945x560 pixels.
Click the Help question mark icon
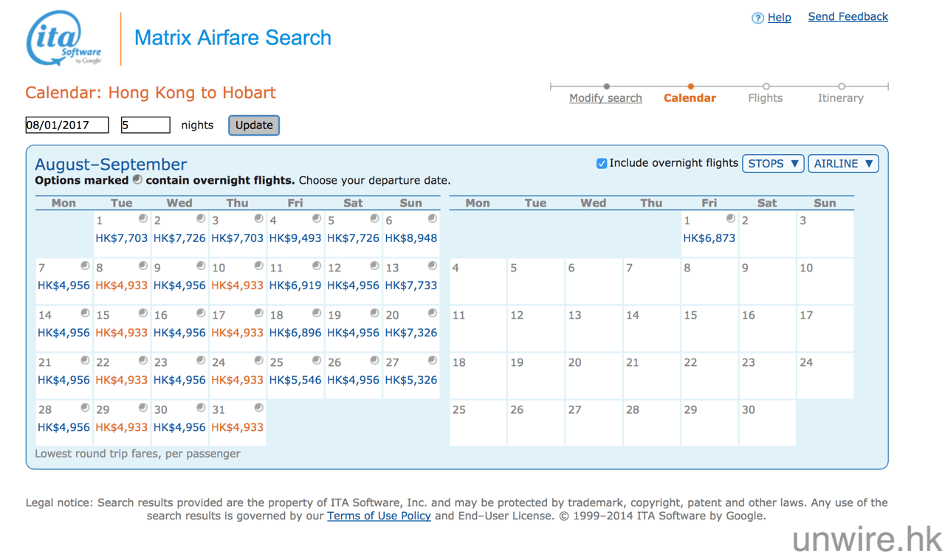point(757,18)
